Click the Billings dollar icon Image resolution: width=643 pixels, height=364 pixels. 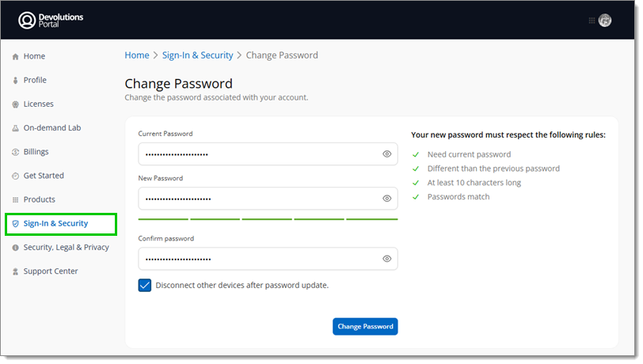(16, 152)
